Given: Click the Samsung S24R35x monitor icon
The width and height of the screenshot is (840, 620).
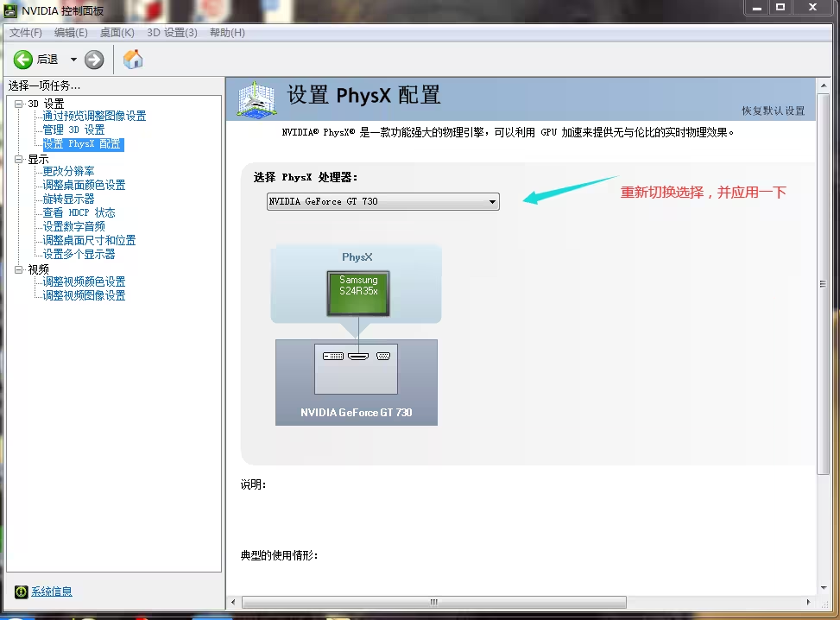Looking at the screenshot, I should 357,292.
